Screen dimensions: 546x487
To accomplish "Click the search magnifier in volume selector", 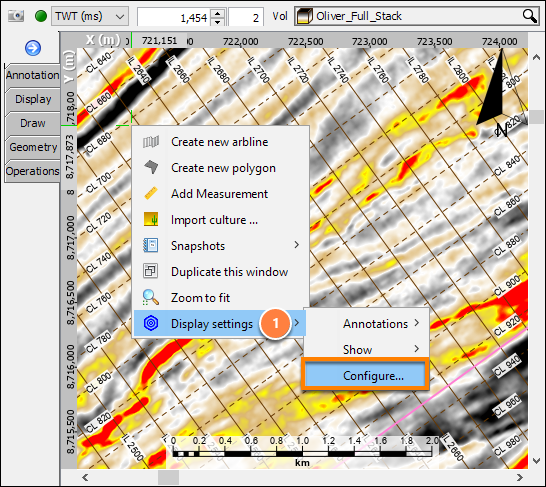I will tap(529, 16).
